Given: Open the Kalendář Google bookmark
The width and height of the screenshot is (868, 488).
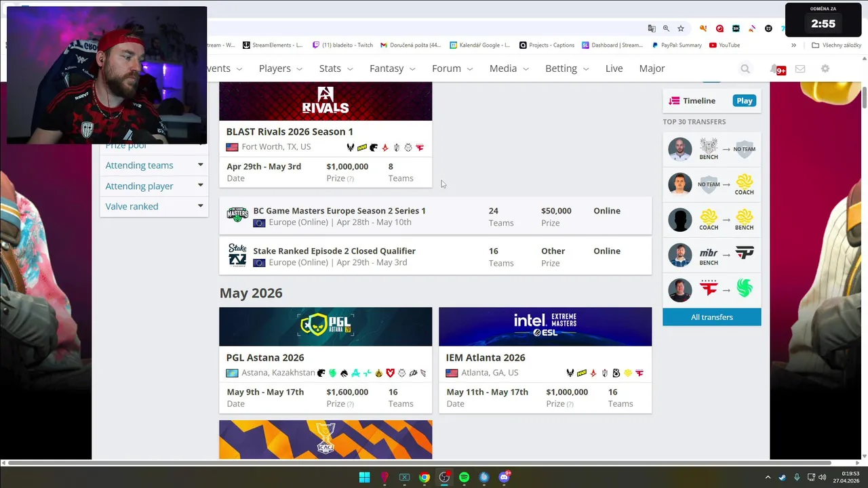Looking at the screenshot, I should [x=480, y=45].
